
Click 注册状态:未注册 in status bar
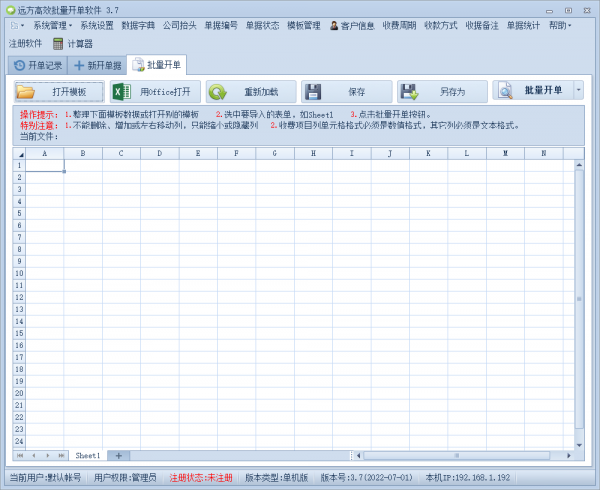(201, 478)
